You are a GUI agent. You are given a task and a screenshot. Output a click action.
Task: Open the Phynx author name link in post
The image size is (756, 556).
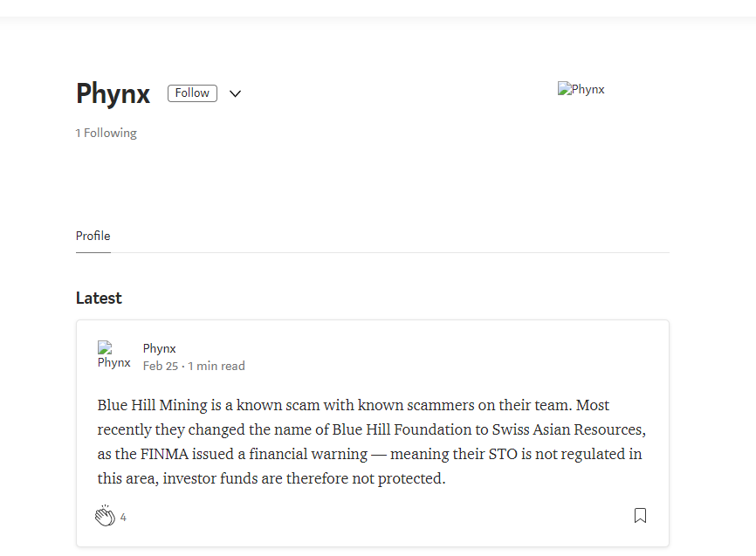point(159,348)
